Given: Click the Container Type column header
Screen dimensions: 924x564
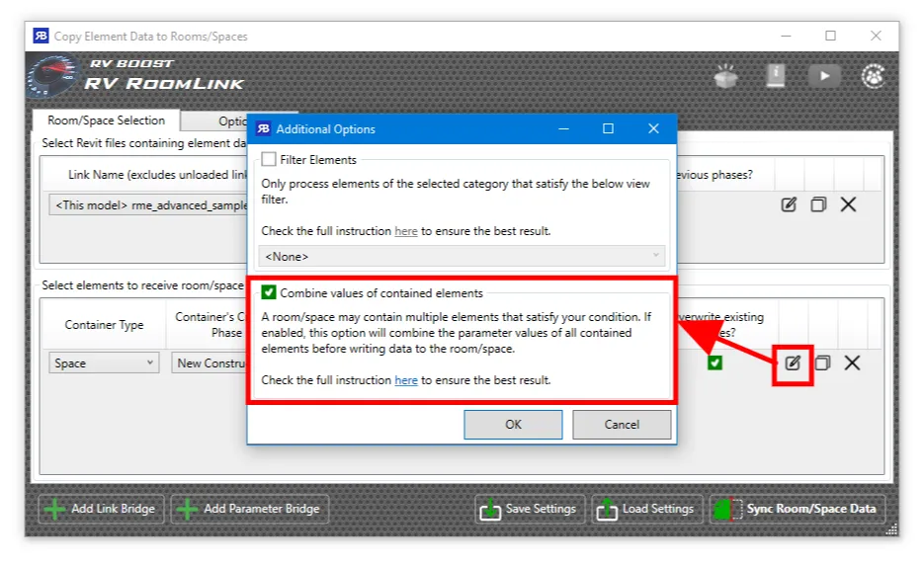Looking at the screenshot, I should (104, 324).
